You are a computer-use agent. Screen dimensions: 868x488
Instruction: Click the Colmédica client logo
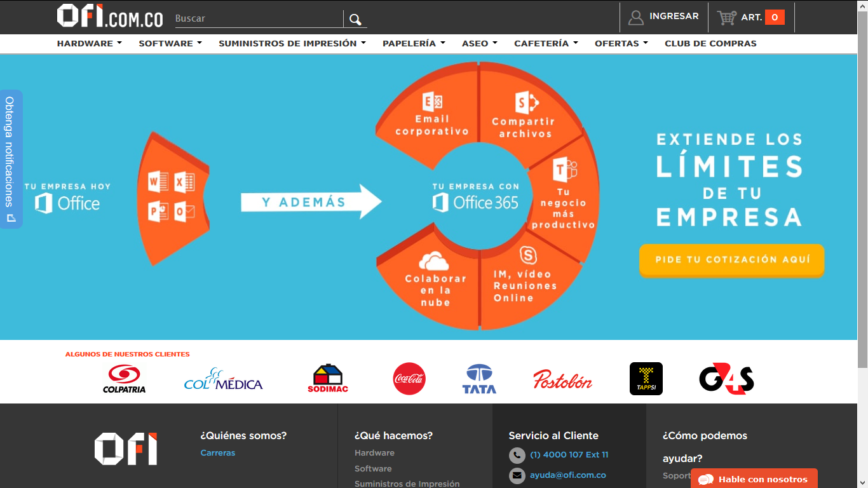tap(223, 379)
